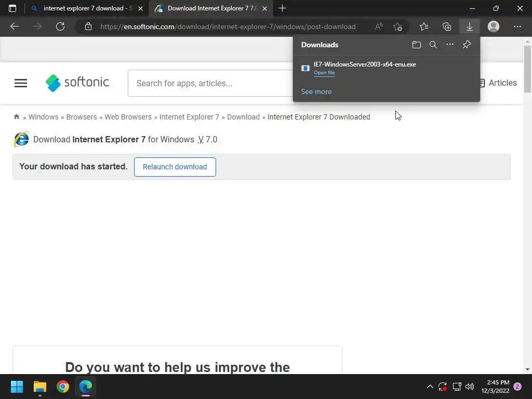Open Read aloud icon in address bar
532x399 pixels.
click(379, 26)
